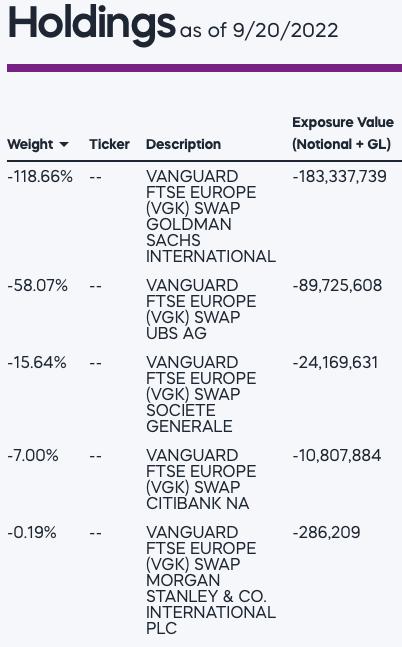Select exposure value -89,725,608
The height and width of the screenshot is (647, 402).
(337, 286)
